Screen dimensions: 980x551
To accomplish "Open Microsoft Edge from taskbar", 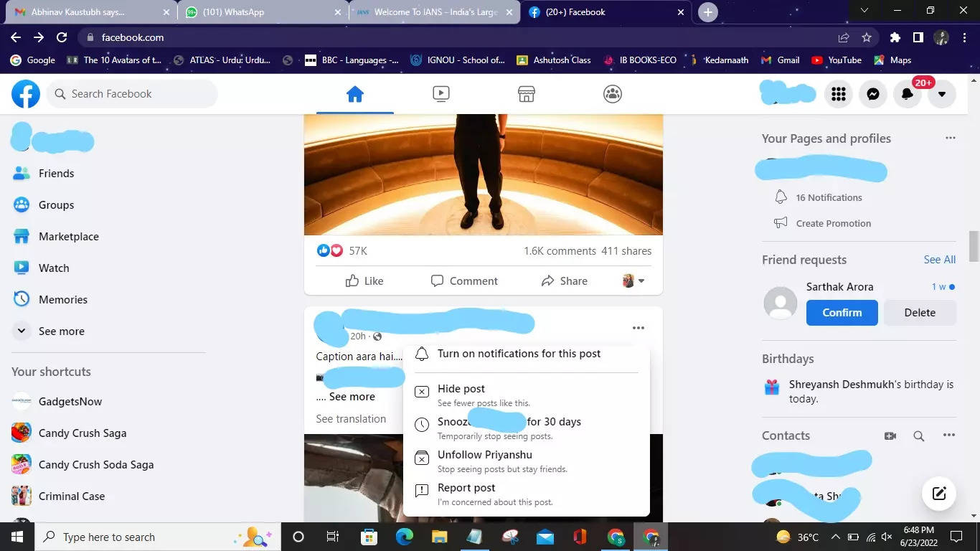I will (x=405, y=537).
